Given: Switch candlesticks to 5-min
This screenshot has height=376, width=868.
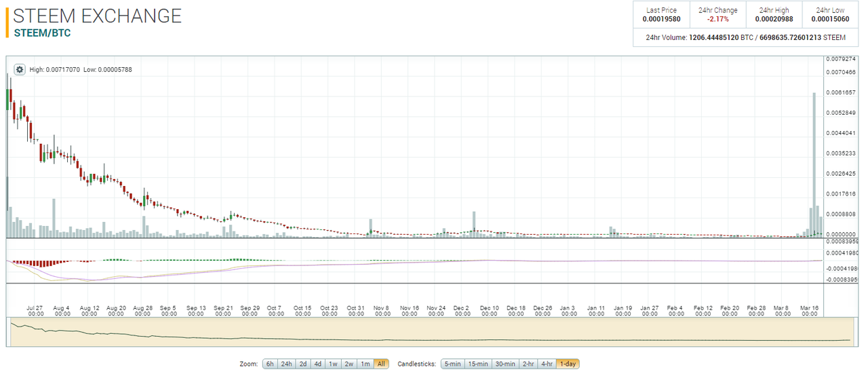Looking at the screenshot, I should pyautogui.click(x=452, y=364).
